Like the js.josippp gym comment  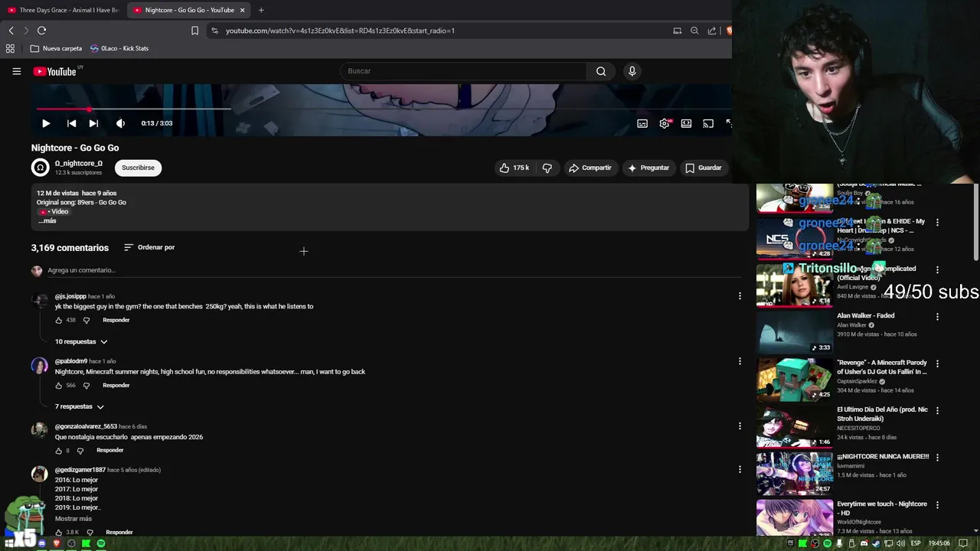(58, 320)
